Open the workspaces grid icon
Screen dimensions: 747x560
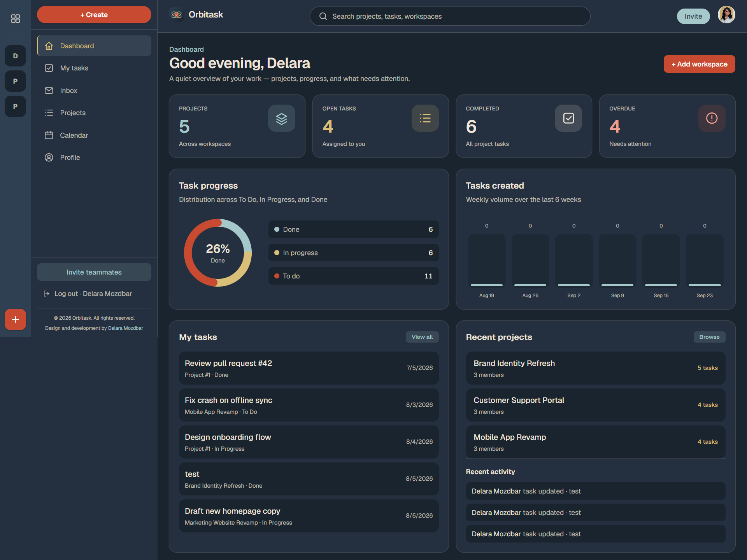point(16,19)
